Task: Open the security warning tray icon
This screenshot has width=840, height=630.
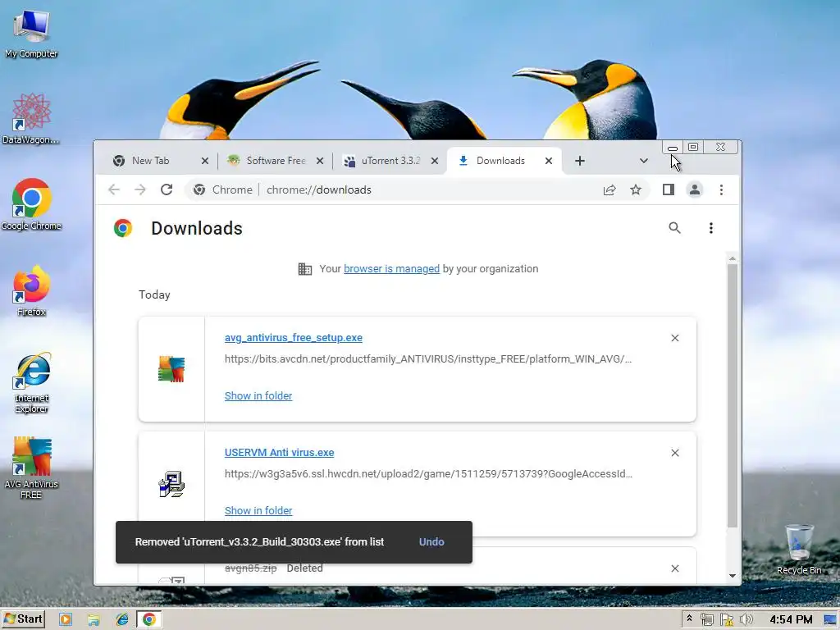Action: [727, 620]
